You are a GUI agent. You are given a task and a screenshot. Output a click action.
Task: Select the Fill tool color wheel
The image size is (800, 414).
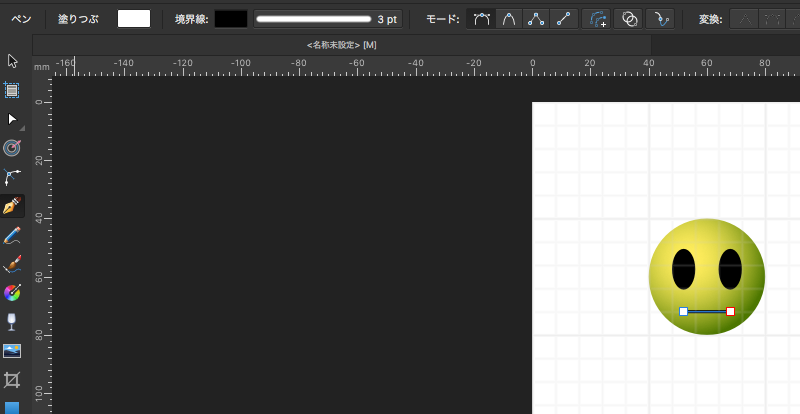coord(12,293)
